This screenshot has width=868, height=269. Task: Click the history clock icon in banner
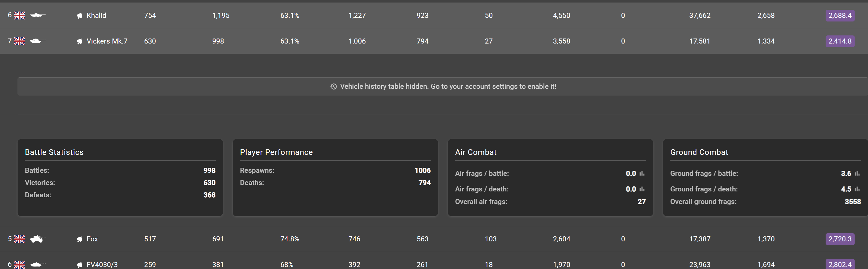click(333, 87)
